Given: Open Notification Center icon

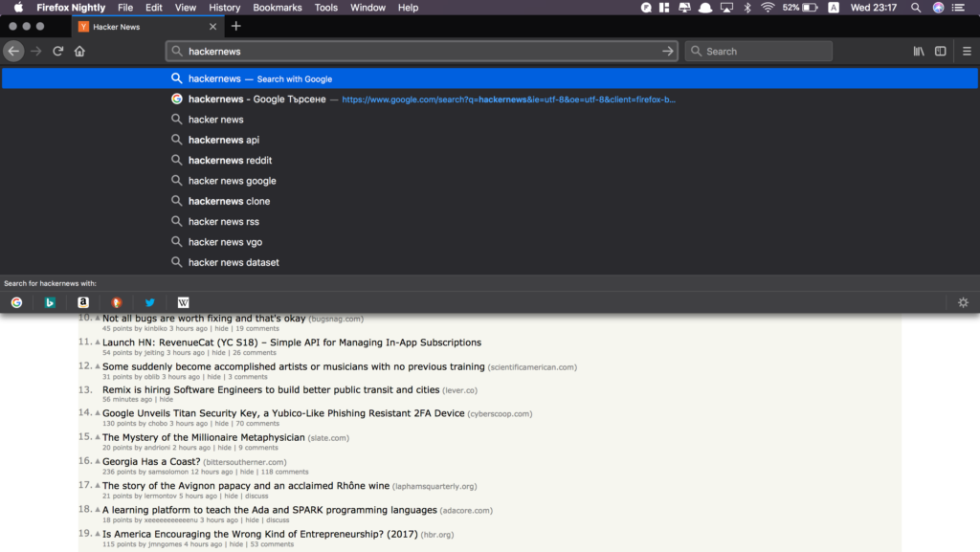Looking at the screenshot, I should click(x=958, y=8).
